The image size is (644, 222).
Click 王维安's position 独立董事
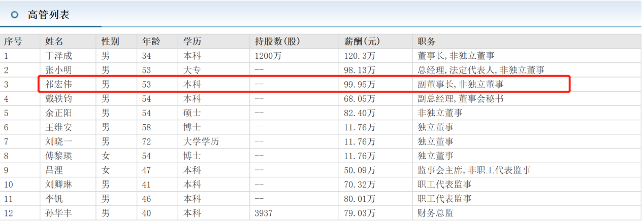click(435, 127)
